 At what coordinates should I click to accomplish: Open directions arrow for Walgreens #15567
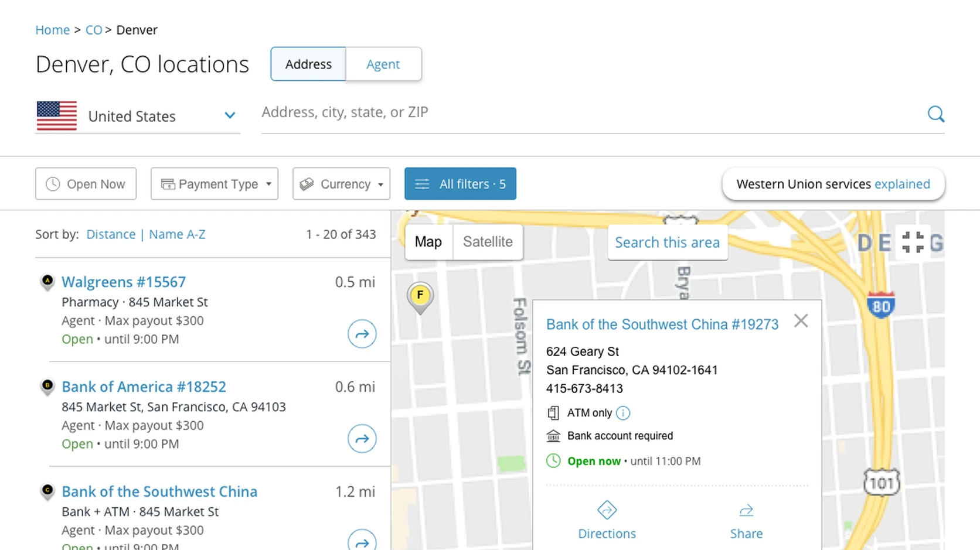pyautogui.click(x=362, y=334)
